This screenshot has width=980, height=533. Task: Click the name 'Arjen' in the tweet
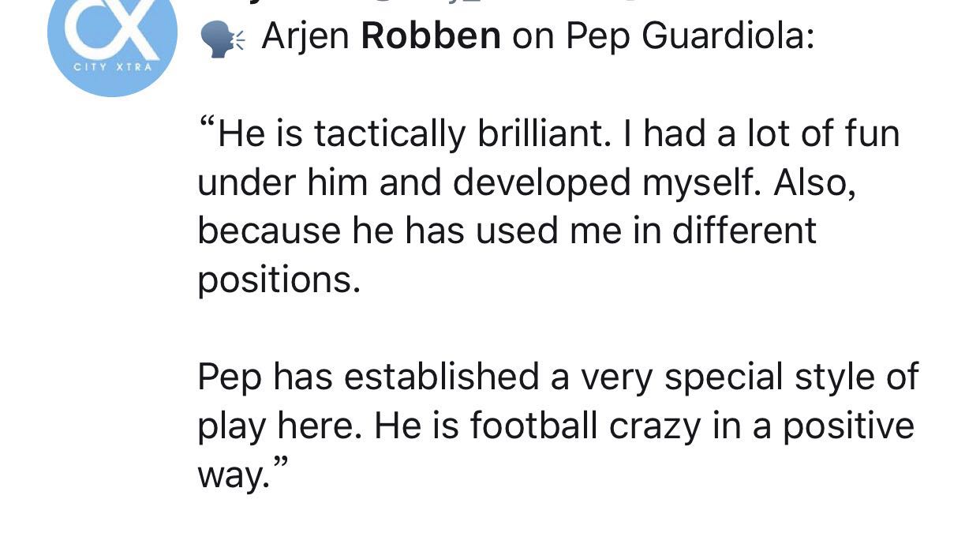click(306, 36)
